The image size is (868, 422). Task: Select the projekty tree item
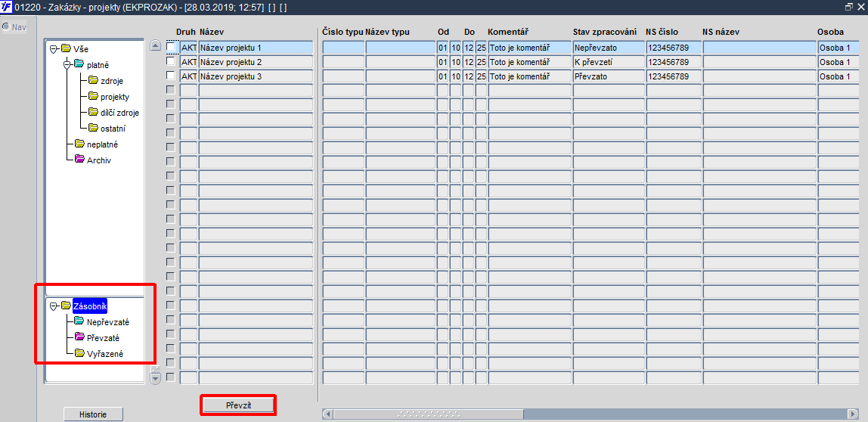pos(115,97)
